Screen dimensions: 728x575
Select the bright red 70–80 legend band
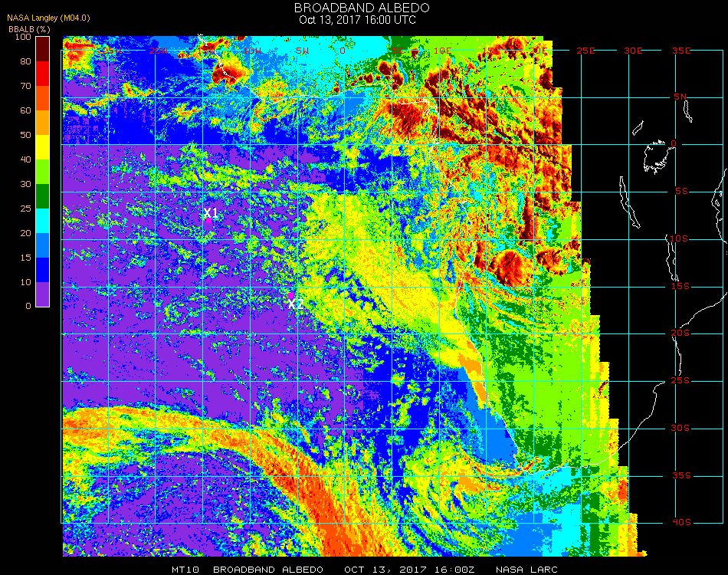click(42, 74)
